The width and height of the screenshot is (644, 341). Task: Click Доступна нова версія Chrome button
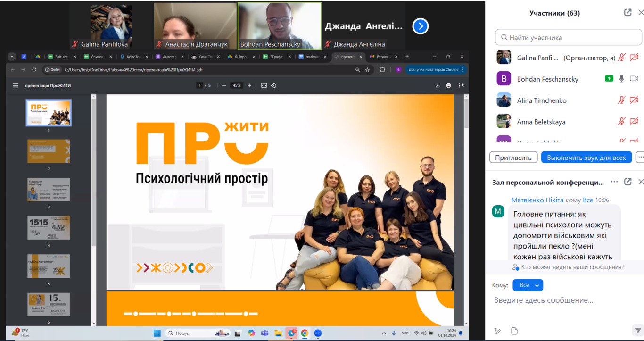(x=436, y=70)
